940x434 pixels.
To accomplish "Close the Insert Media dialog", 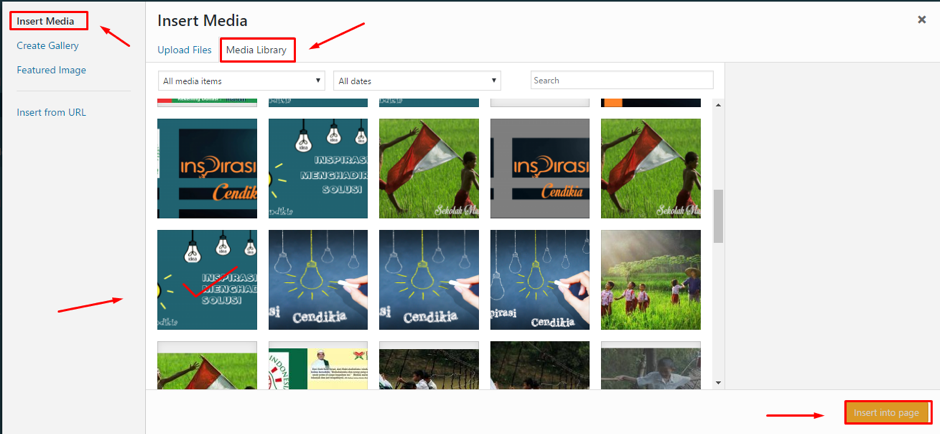I will [x=921, y=20].
